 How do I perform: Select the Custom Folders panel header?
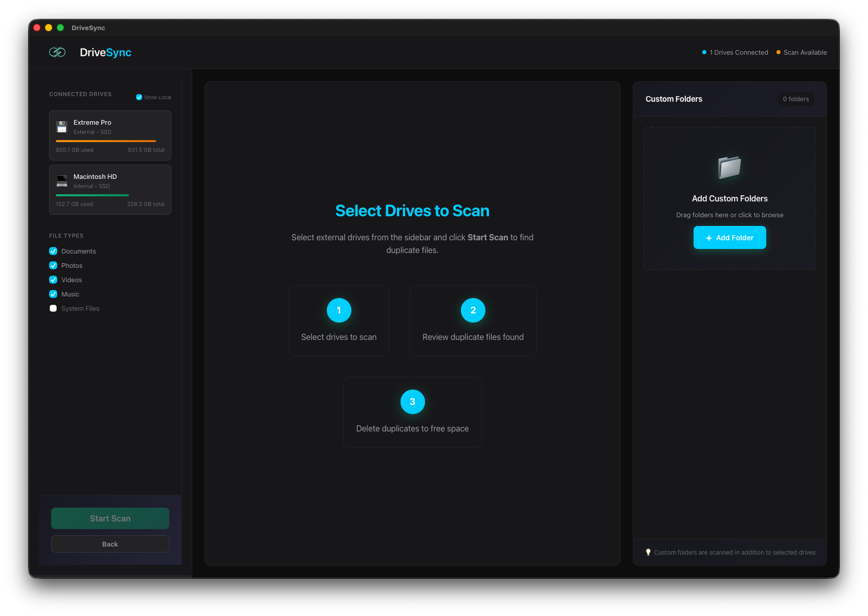pyautogui.click(x=674, y=99)
